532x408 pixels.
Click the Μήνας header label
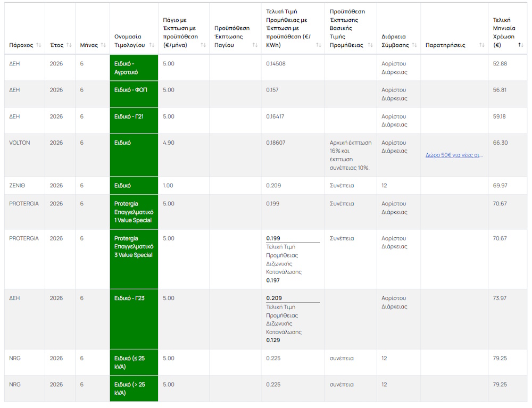coord(89,45)
